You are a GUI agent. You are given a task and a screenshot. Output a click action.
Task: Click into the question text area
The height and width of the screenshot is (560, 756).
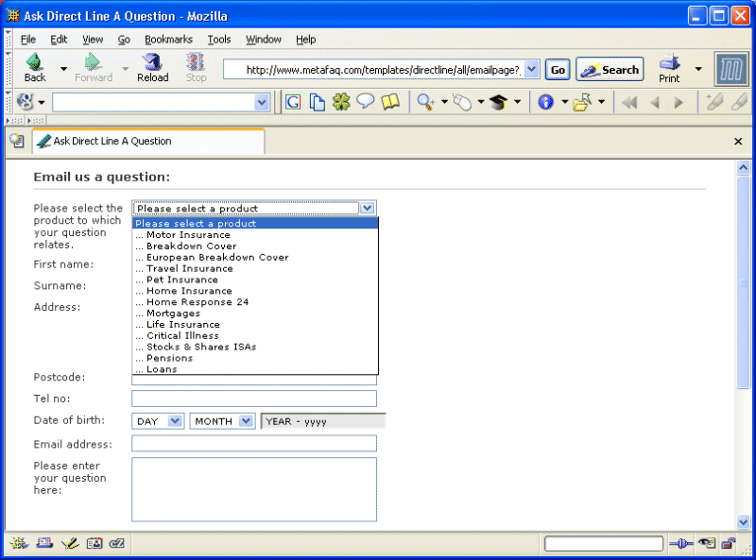[x=254, y=489]
